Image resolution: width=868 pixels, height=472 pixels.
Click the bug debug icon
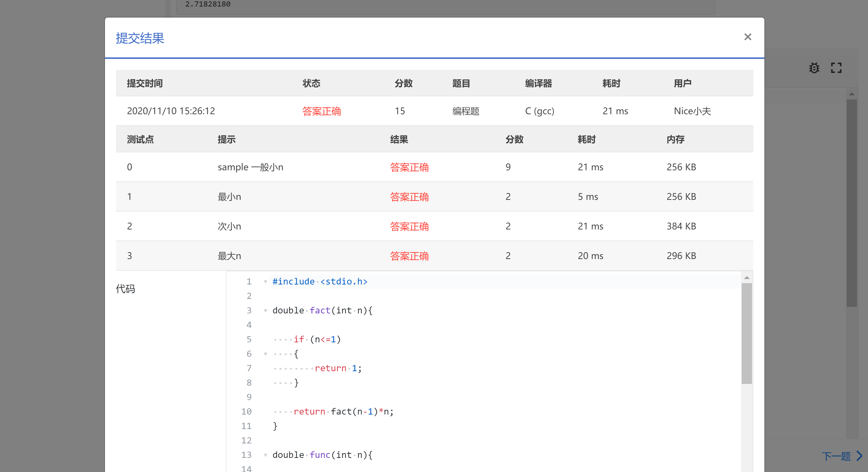pos(814,68)
